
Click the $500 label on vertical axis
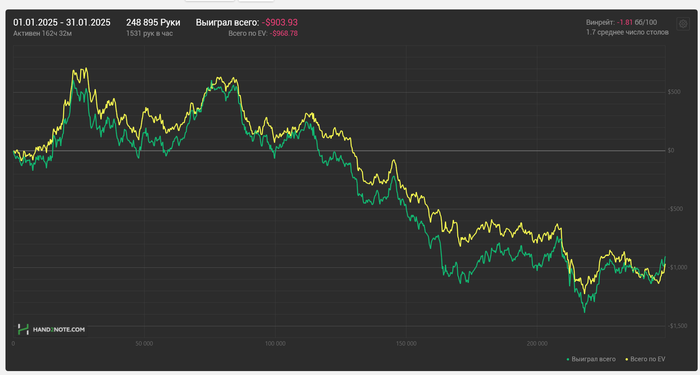(674, 92)
